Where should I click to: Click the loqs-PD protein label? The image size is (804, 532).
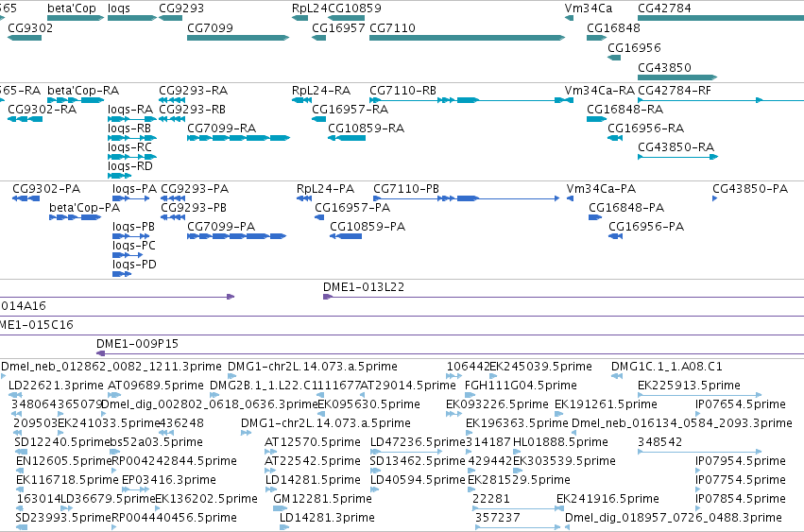(134, 265)
